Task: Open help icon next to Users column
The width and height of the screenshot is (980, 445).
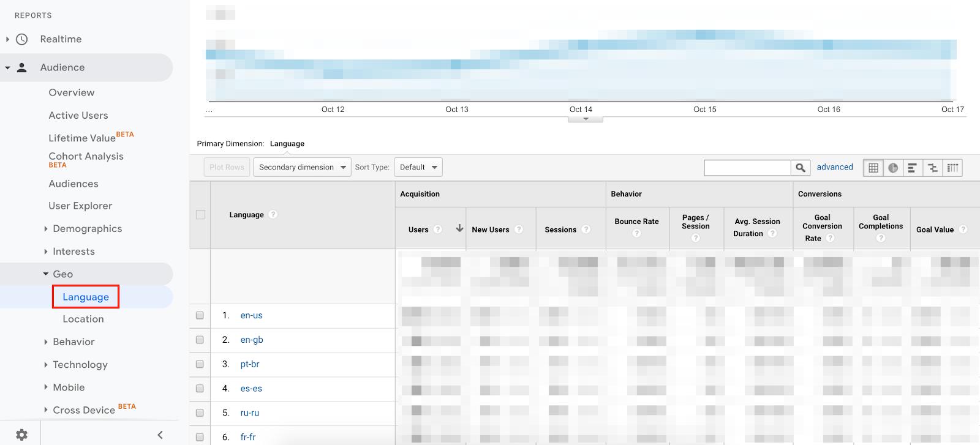Action: tap(437, 230)
